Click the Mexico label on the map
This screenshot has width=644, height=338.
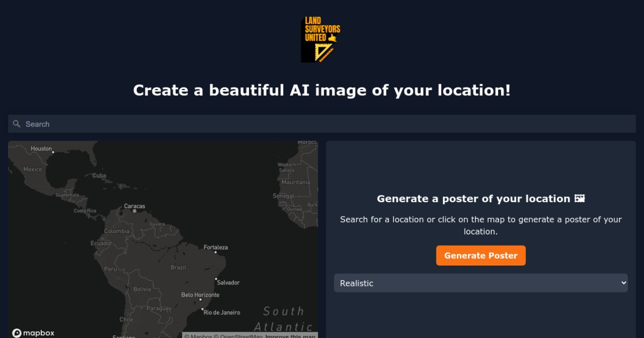point(32,169)
